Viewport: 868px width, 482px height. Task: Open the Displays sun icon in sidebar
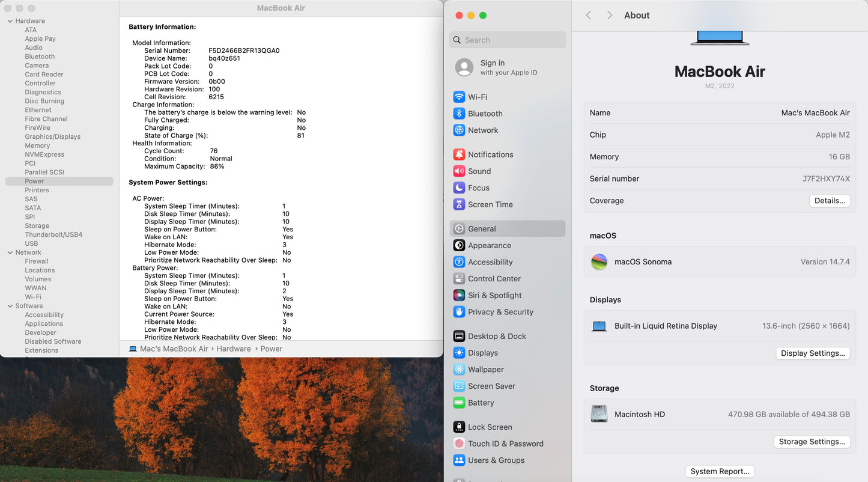point(459,353)
